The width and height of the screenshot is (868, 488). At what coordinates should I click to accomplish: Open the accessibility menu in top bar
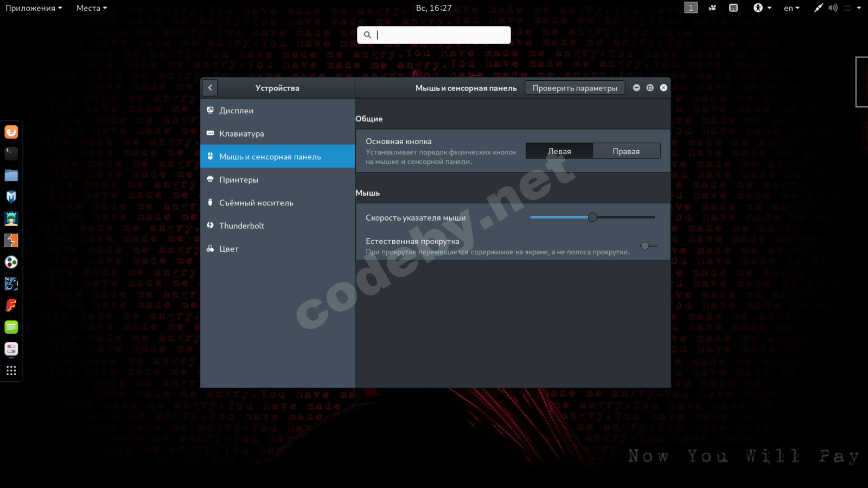[x=762, y=8]
